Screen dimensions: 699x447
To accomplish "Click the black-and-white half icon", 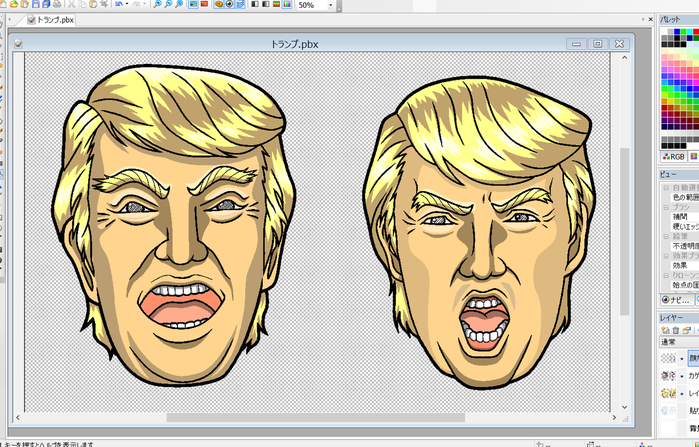I will coord(255,4).
